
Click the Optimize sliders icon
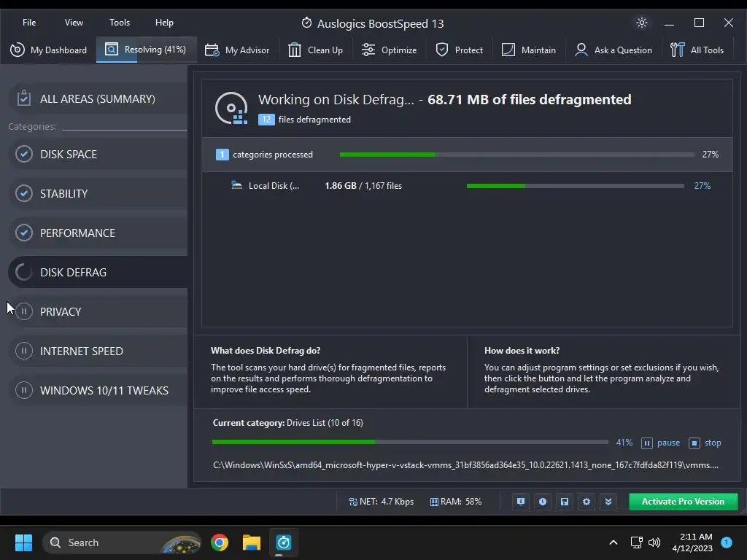(368, 50)
